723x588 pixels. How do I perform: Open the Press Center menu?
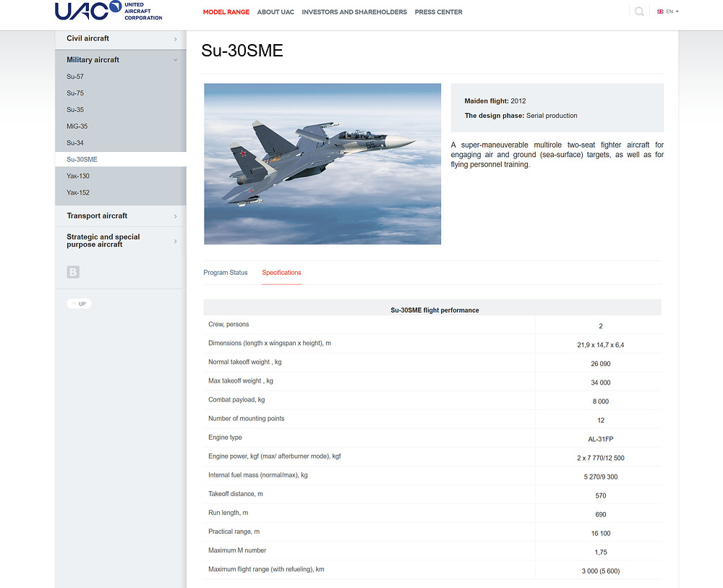(x=438, y=12)
